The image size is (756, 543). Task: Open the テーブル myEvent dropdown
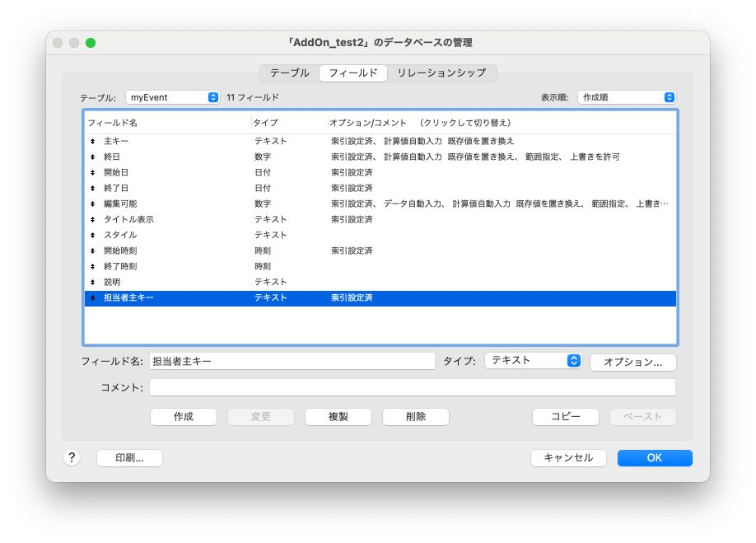pyautogui.click(x=173, y=97)
